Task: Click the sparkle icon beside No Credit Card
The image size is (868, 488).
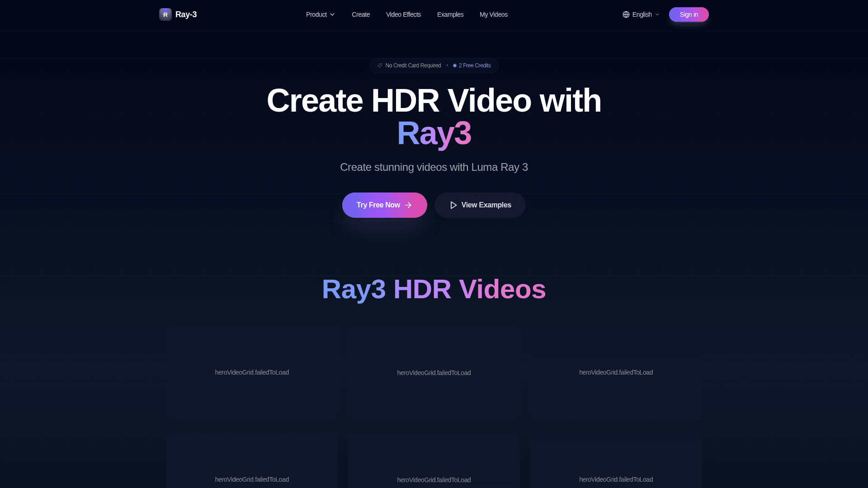Action: [x=380, y=66]
